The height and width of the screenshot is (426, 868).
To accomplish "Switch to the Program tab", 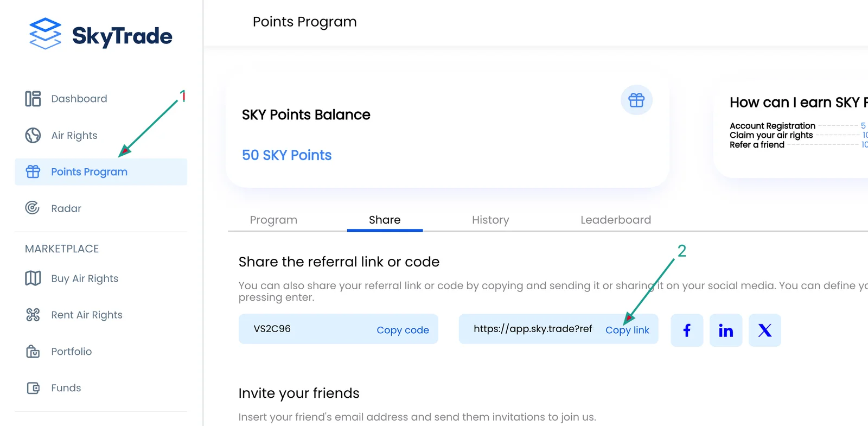I will click(273, 220).
